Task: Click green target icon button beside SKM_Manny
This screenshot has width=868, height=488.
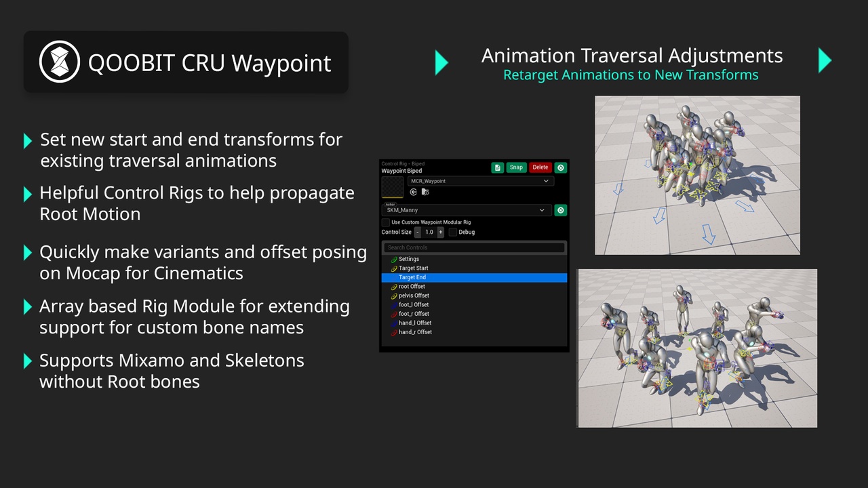Action: pos(561,210)
